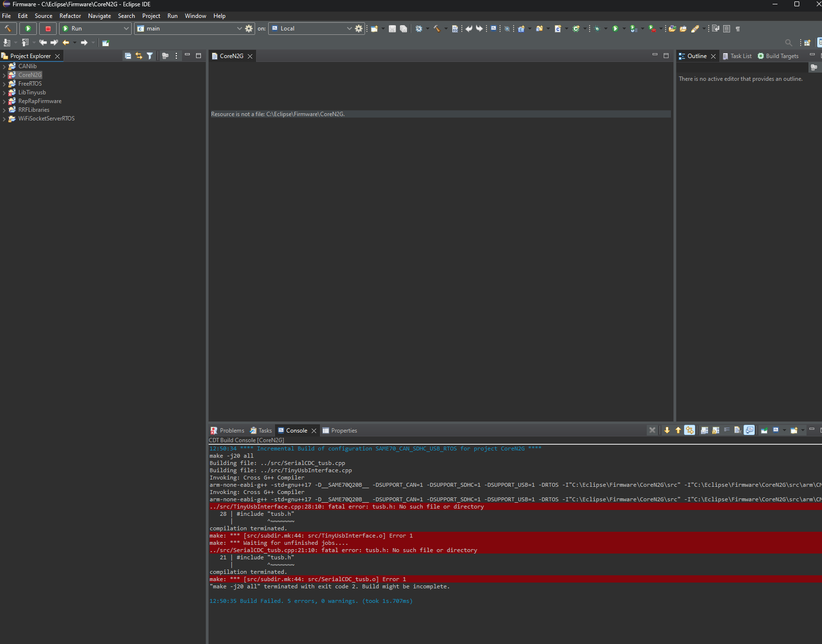Image resolution: width=822 pixels, height=644 pixels.
Task: Click the New C++ class icon
Action: point(576,29)
